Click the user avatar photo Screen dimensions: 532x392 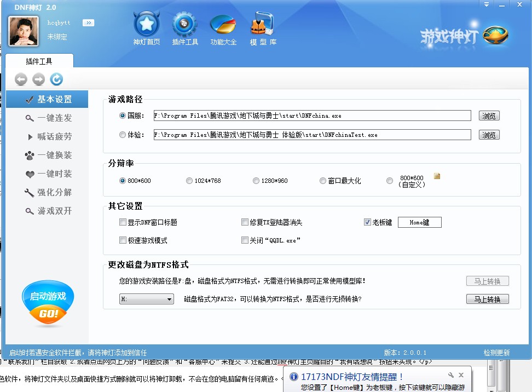coord(24,31)
